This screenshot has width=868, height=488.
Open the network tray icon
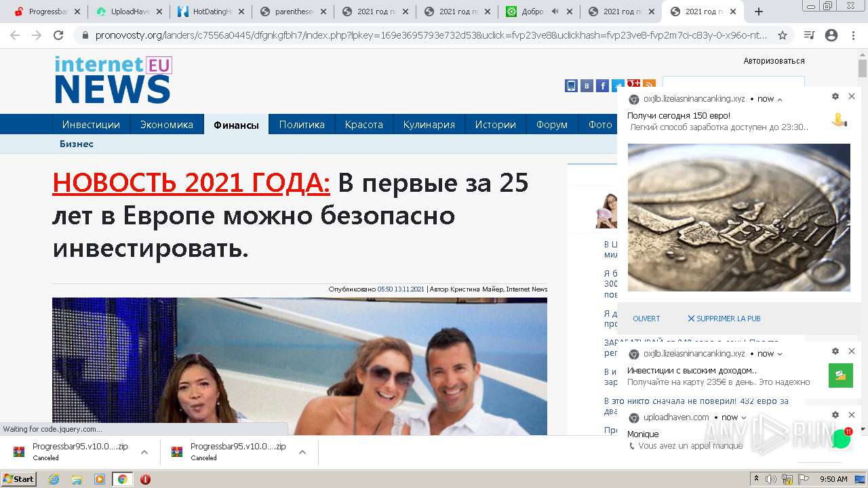[787, 479]
